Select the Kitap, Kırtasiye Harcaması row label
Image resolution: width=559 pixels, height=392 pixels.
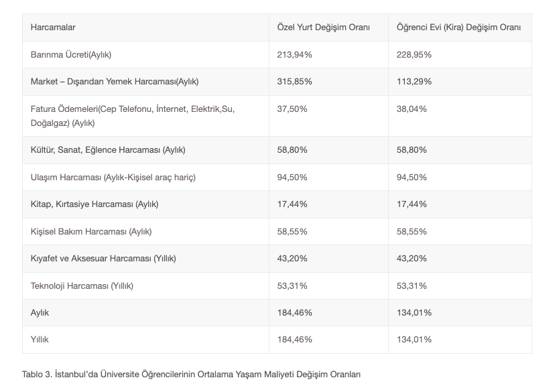tap(95, 204)
